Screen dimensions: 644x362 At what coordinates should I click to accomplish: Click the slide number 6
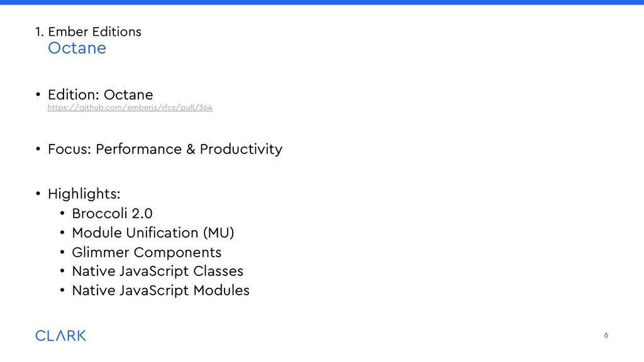pos(606,335)
